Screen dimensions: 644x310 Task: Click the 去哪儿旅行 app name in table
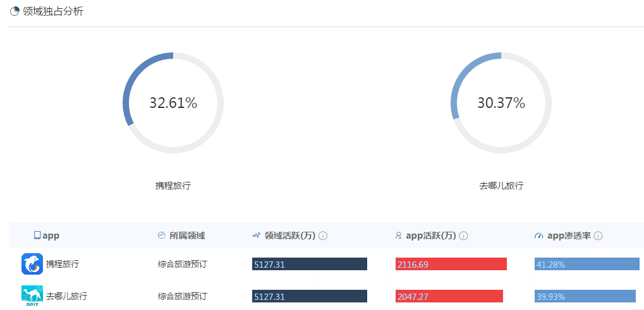(66, 296)
